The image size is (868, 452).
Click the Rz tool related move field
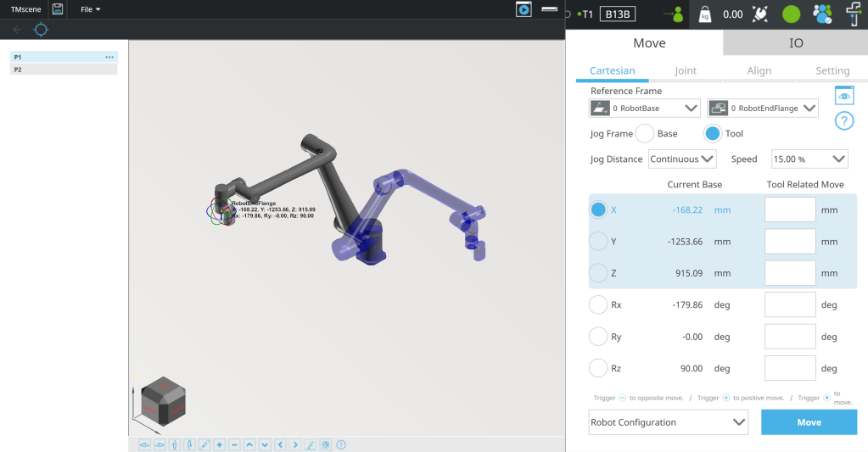pyautogui.click(x=790, y=368)
